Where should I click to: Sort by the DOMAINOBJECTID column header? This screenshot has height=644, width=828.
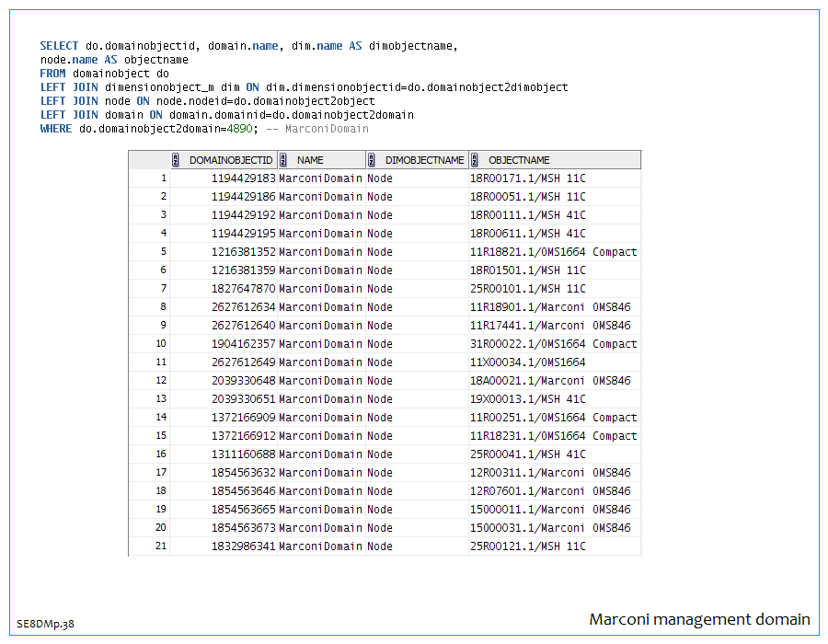231,160
